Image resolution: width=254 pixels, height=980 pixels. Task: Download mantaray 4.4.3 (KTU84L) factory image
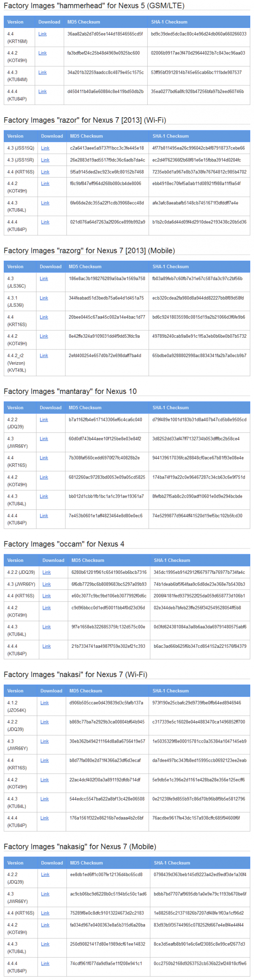tap(44, 496)
